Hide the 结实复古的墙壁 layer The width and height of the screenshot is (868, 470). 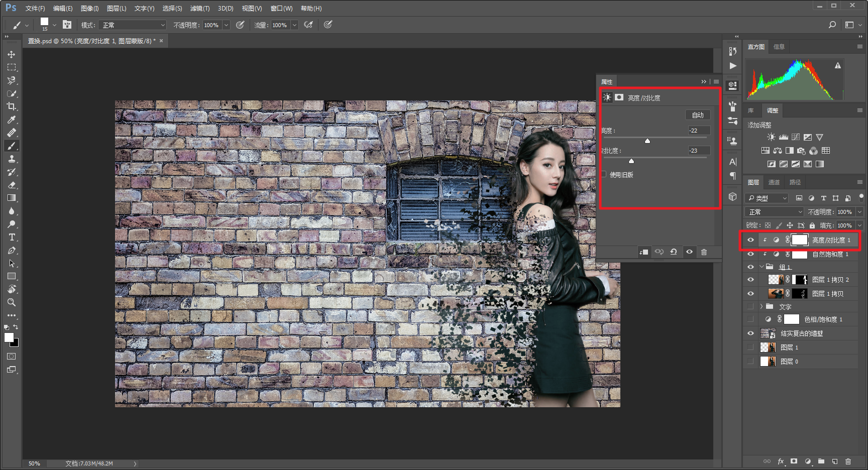coord(750,333)
